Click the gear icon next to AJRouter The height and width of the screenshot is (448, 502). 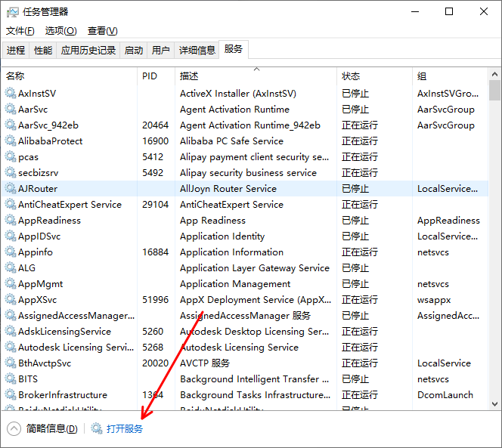[11, 189]
